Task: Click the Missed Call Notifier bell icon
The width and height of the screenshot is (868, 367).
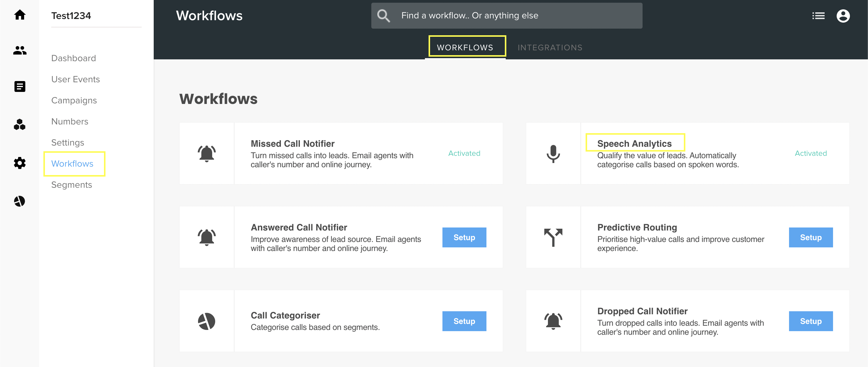Action: click(206, 154)
